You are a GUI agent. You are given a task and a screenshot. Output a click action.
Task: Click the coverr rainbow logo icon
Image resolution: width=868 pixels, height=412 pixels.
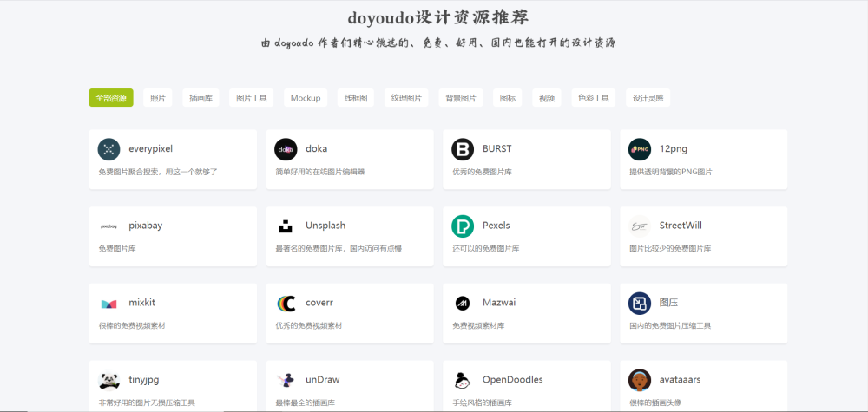[286, 303]
